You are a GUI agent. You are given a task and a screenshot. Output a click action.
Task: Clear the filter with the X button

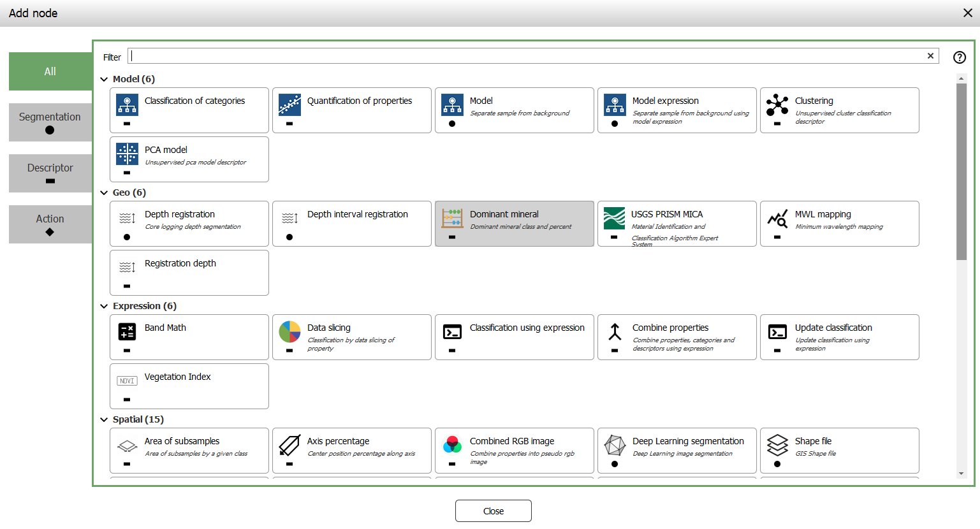point(930,56)
